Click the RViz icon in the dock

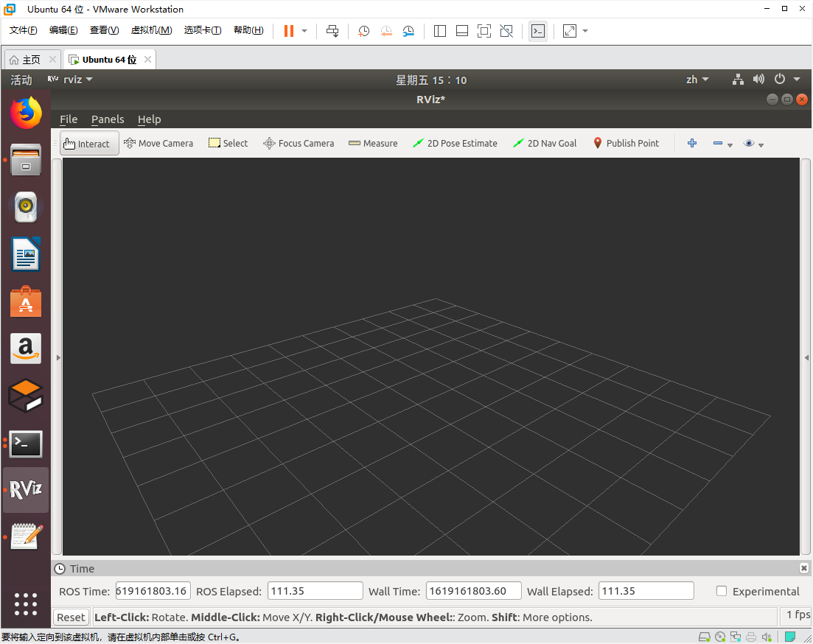click(x=25, y=489)
